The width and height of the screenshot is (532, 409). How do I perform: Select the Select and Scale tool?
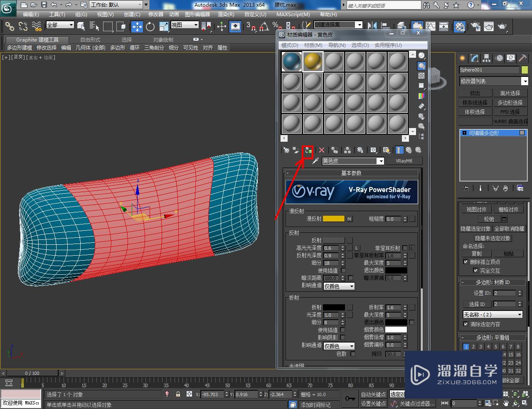click(x=163, y=27)
